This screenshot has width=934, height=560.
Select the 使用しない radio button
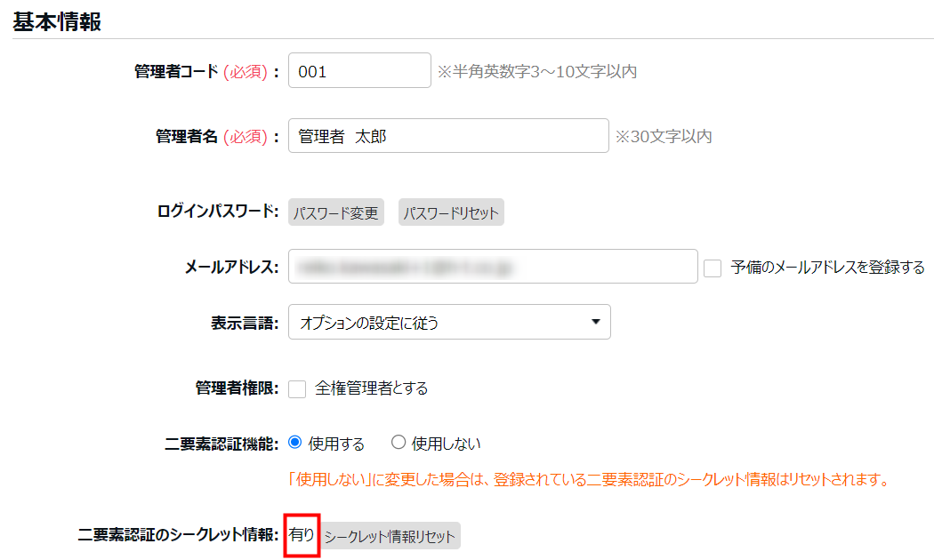[399, 442]
